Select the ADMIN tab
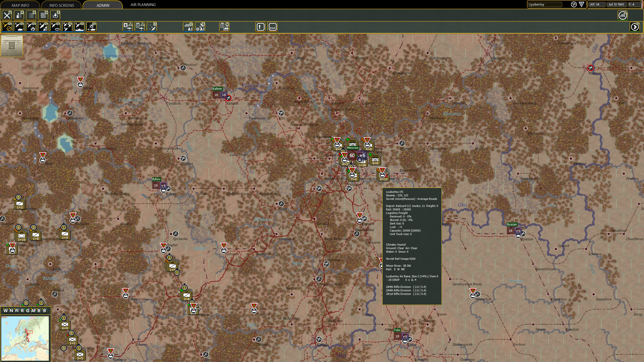 [x=103, y=5]
